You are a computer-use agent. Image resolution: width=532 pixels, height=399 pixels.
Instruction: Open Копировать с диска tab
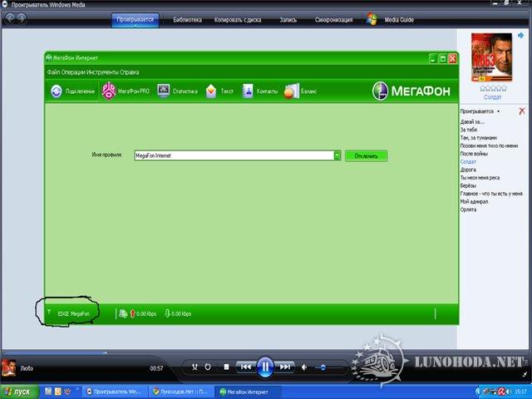238,20
